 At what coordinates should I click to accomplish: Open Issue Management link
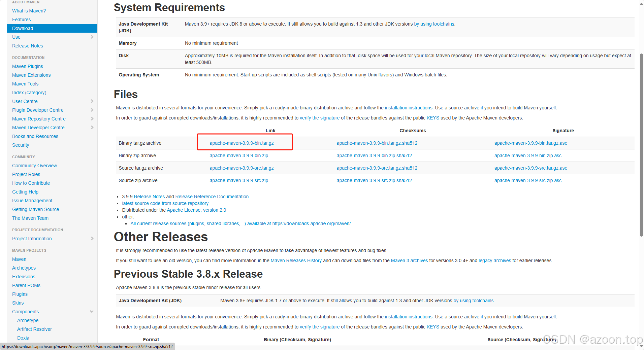(32, 201)
